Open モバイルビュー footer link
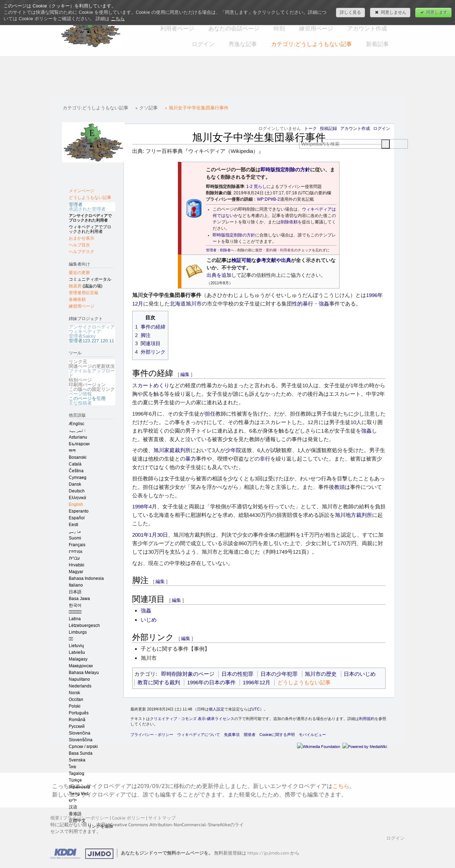The image size is (455, 868). [x=312, y=735]
